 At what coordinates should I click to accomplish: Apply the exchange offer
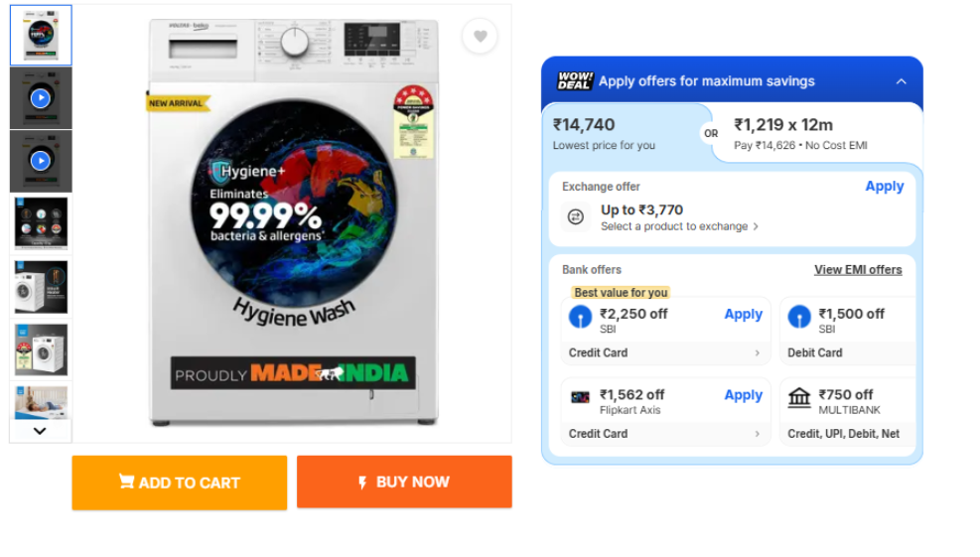coord(884,186)
